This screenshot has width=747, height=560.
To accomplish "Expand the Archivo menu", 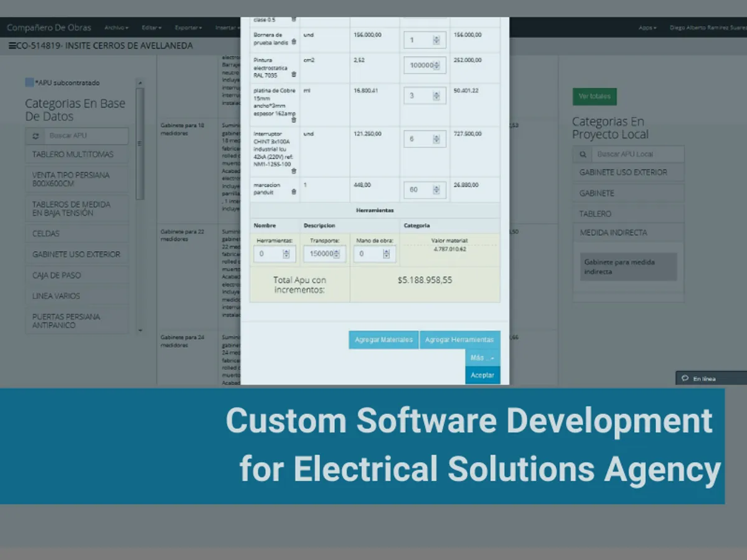I will tap(116, 28).
